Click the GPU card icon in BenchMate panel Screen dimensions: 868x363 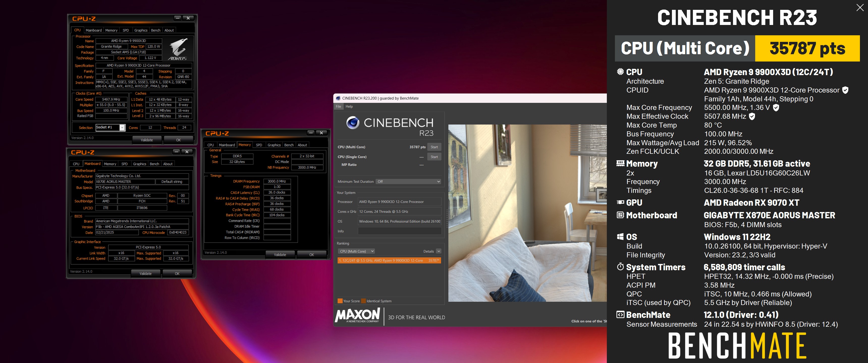[620, 202]
